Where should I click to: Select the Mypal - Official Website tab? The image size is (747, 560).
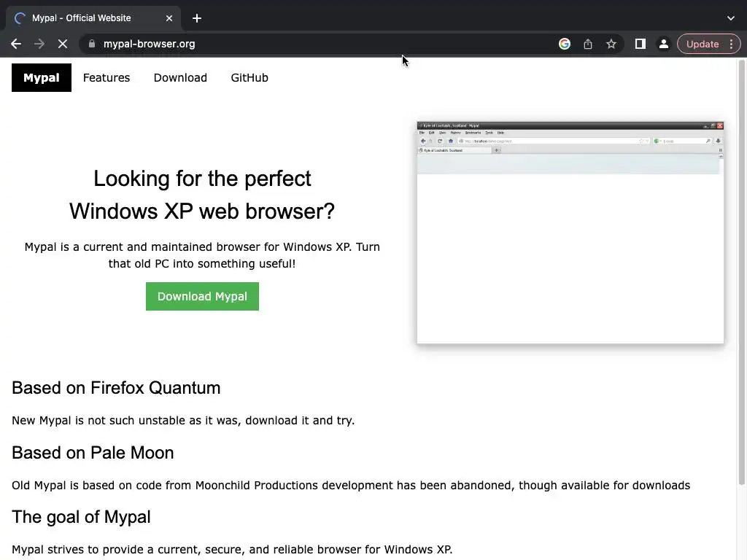(x=88, y=18)
